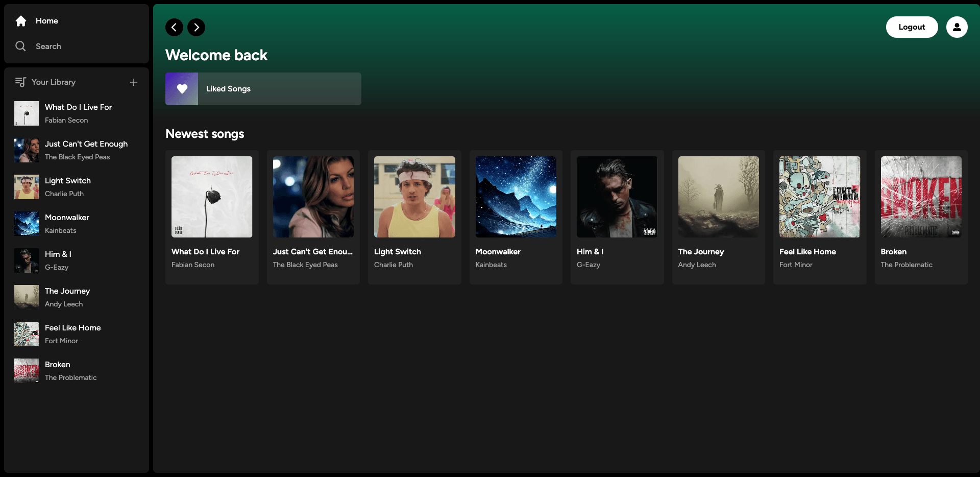Image resolution: width=980 pixels, height=477 pixels.
Task: Open Moonwalker album art card
Action: coord(516,197)
